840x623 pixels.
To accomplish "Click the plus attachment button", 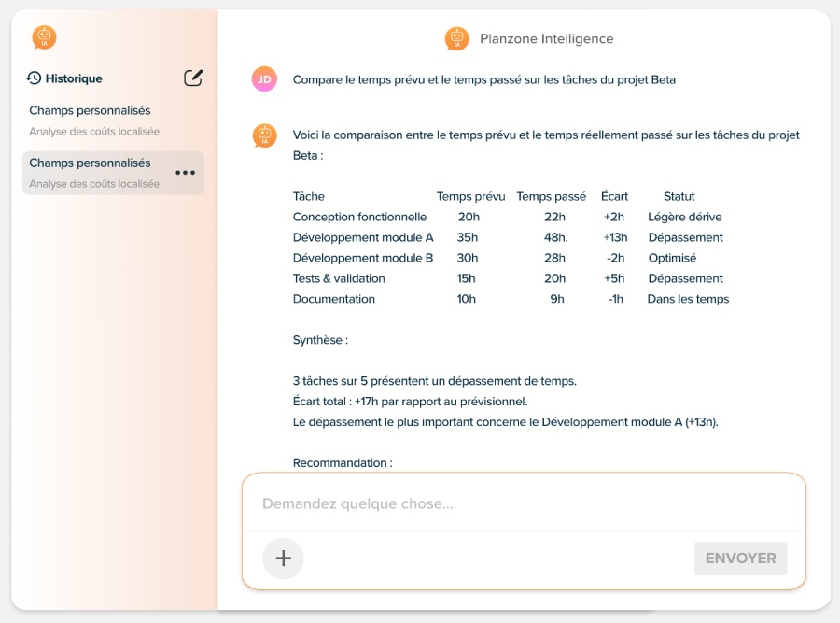I will [282, 559].
